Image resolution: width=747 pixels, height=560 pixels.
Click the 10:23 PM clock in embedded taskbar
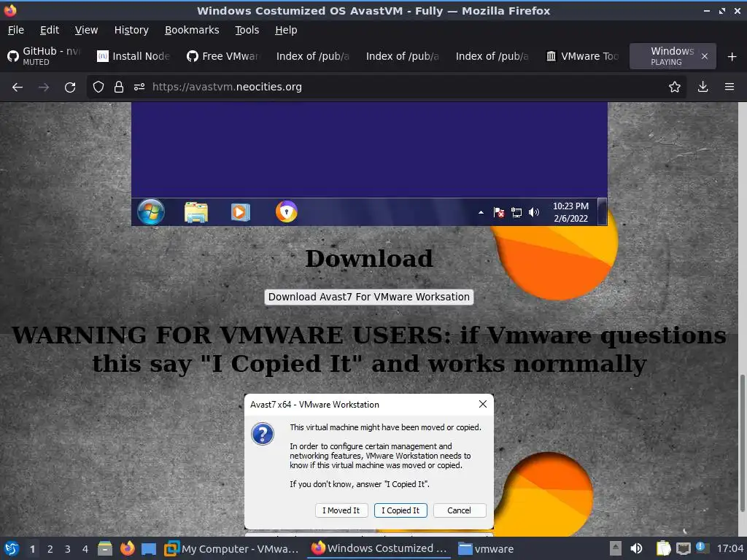[570, 212]
